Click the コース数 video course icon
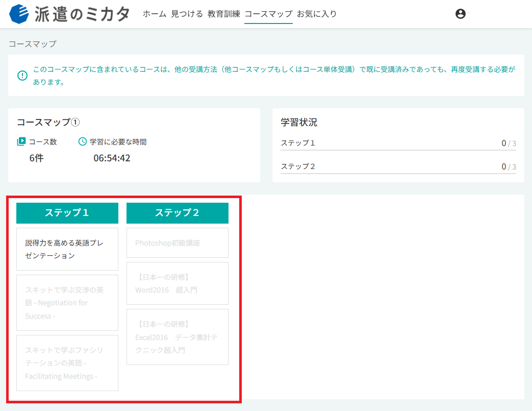Screen dimensions: 532x411 [21, 141]
